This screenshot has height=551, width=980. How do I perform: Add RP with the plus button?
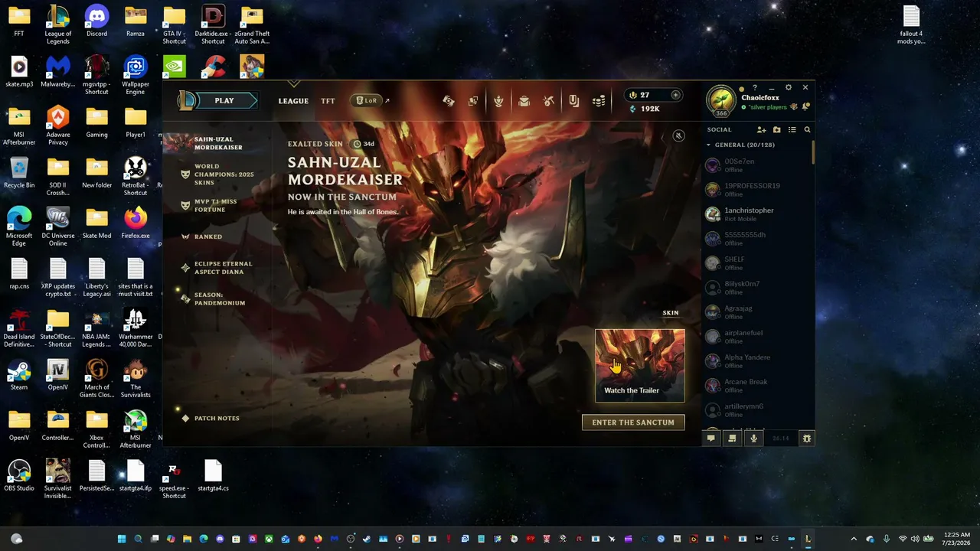[675, 95]
